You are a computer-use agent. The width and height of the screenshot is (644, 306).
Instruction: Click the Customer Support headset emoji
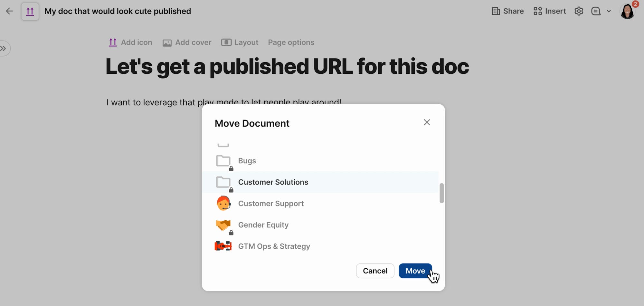[x=223, y=203]
